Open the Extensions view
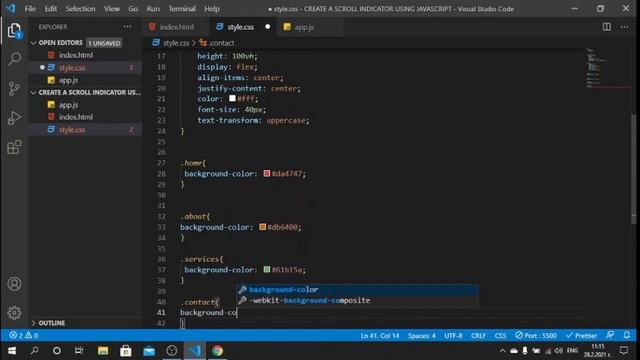 coord(14,147)
